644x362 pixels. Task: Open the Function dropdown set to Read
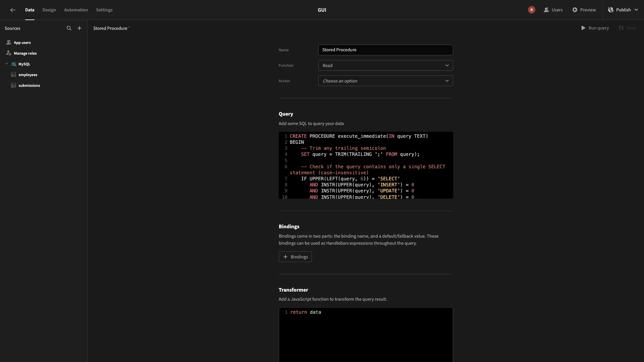(x=385, y=65)
